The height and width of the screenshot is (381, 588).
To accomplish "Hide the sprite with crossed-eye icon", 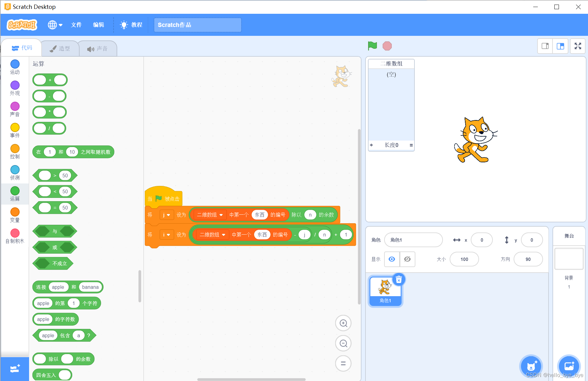I will pos(407,259).
